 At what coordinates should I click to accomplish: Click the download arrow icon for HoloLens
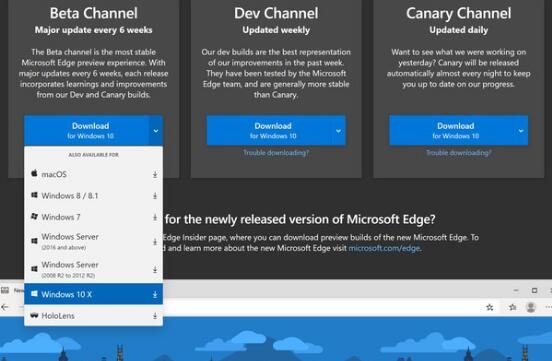(x=155, y=316)
